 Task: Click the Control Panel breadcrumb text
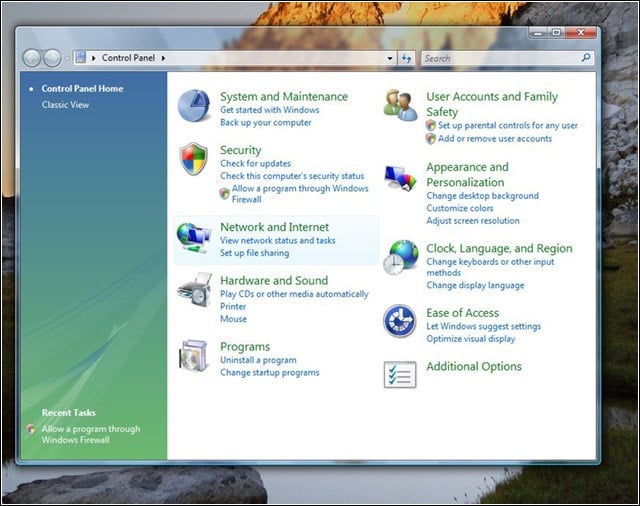point(128,58)
